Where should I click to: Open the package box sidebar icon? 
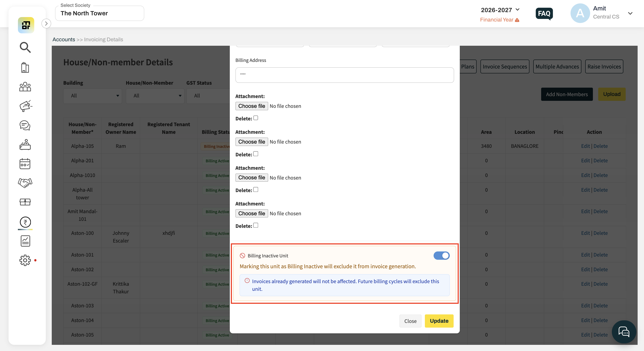pos(25,202)
